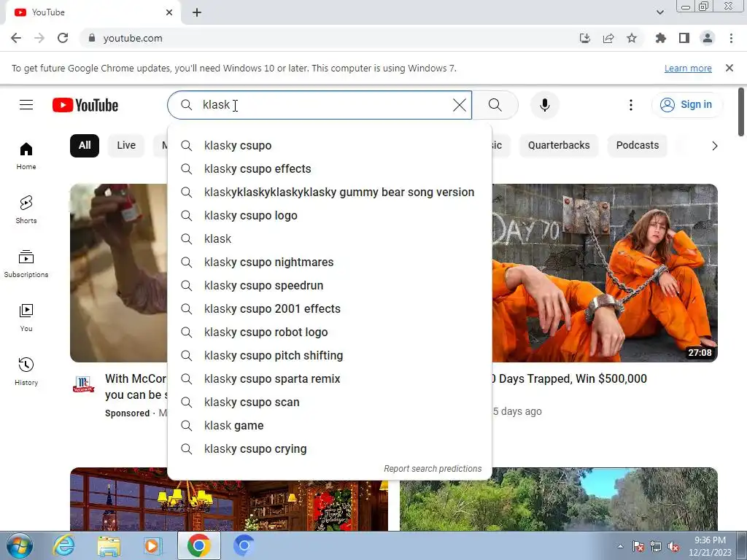Choose suggestion 'klasky csupo'
This screenshot has width=747, height=560.
tap(330, 145)
